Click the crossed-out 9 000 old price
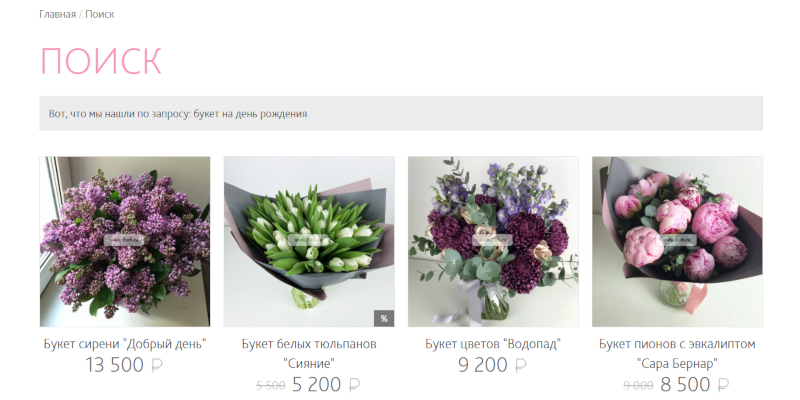Viewport: 800px width, 400px height. pos(638,386)
